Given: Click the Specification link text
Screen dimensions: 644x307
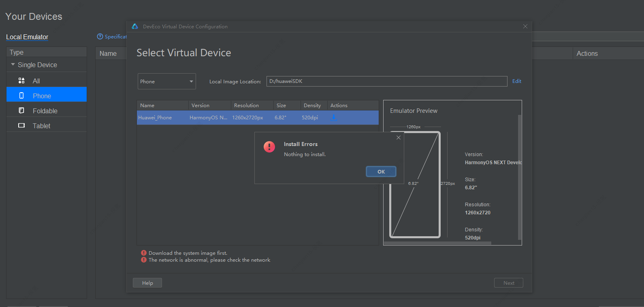Looking at the screenshot, I should [x=116, y=36].
